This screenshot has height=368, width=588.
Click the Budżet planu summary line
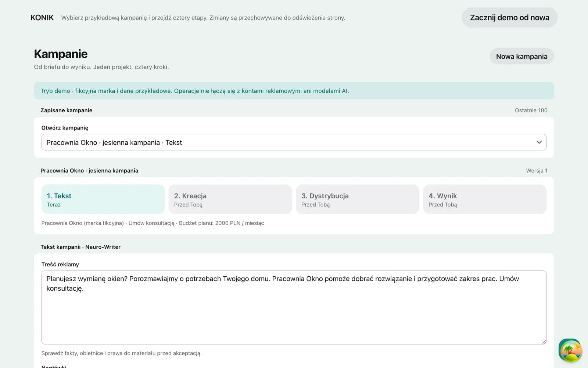coord(153,223)
